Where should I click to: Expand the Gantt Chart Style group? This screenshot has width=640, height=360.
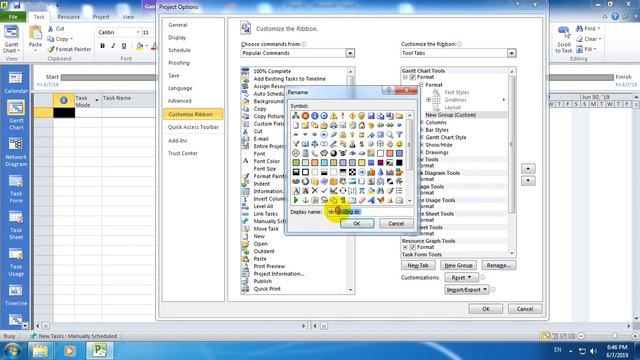pyautogui.click(x=422, y=138)
